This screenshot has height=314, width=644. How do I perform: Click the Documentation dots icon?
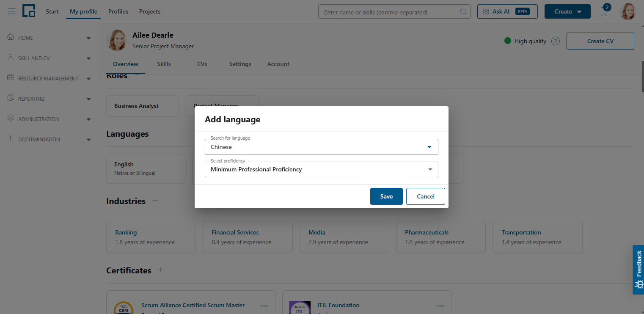(11, 139)
